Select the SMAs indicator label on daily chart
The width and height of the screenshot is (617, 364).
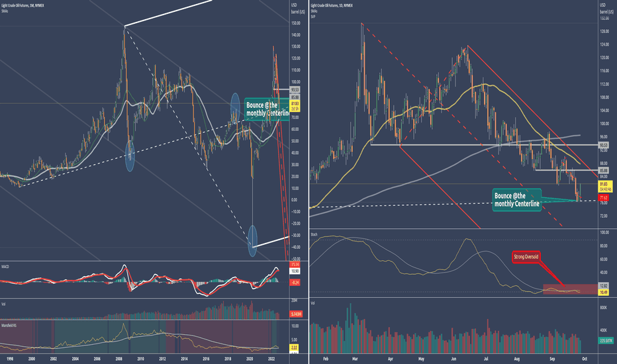[314, 11]
